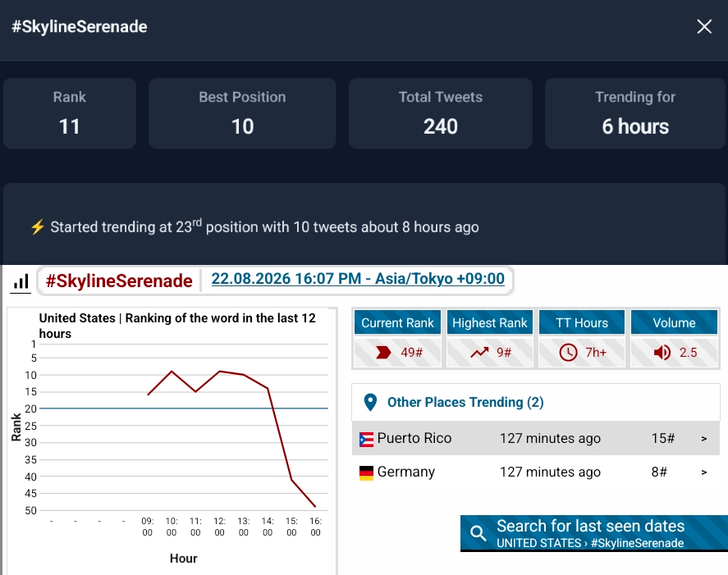Click Germany country name
This screenshot has width=728, height=575.
click(406, 472)
